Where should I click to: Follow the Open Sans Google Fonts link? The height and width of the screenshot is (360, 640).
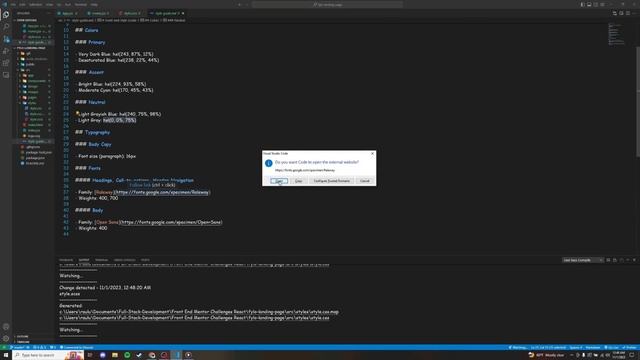[x=171, y=222]
